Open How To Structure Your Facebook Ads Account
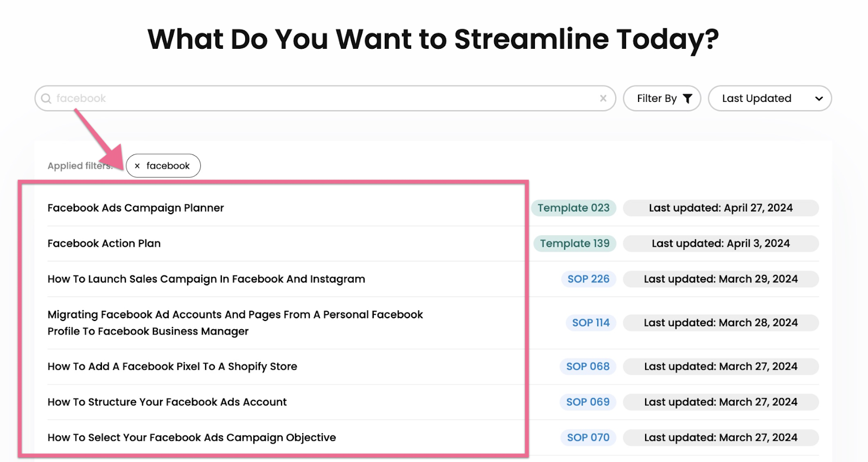 pyautogui.click(x=167, y=402)
